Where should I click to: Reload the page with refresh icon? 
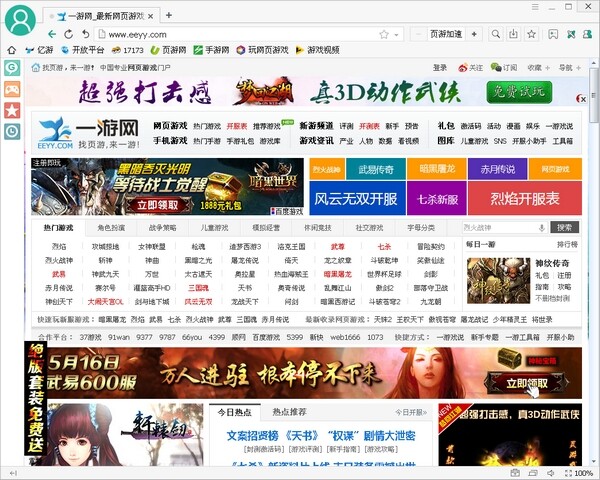tap(68, 34)
